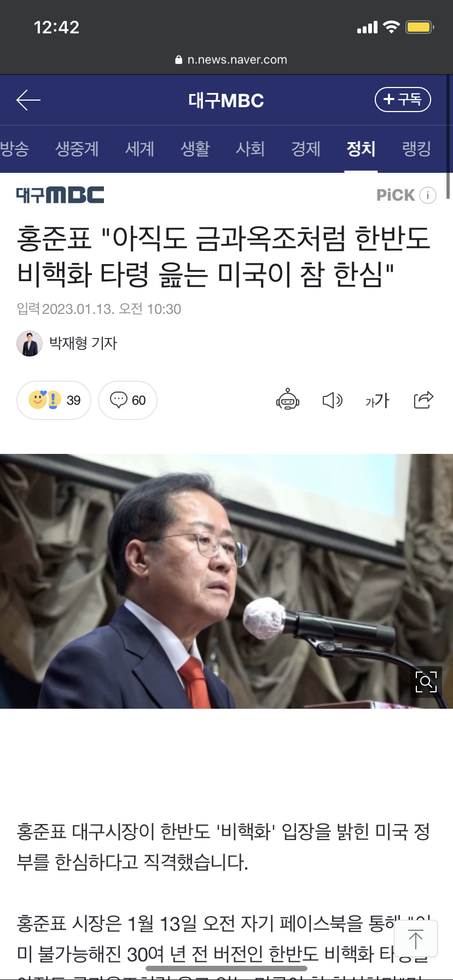Screen dimensions: 453x980
Task: Open emoji reactions showing 39
Action: [x=54, y=400]
